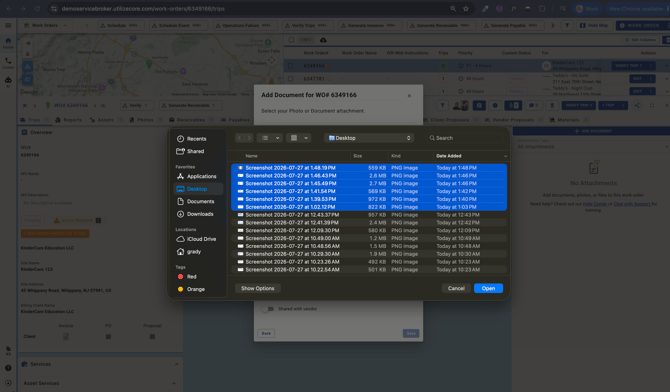Open the hamburger menu in Utilizecore
Viewport: 670px width, 392px height.
(x=8, y=26)
